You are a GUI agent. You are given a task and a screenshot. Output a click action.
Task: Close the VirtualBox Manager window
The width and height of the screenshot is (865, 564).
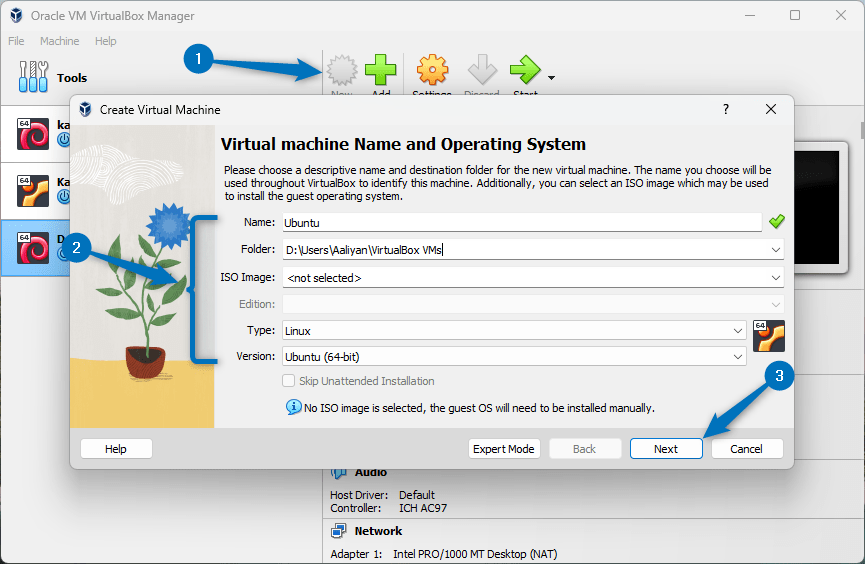coord(841,15)
